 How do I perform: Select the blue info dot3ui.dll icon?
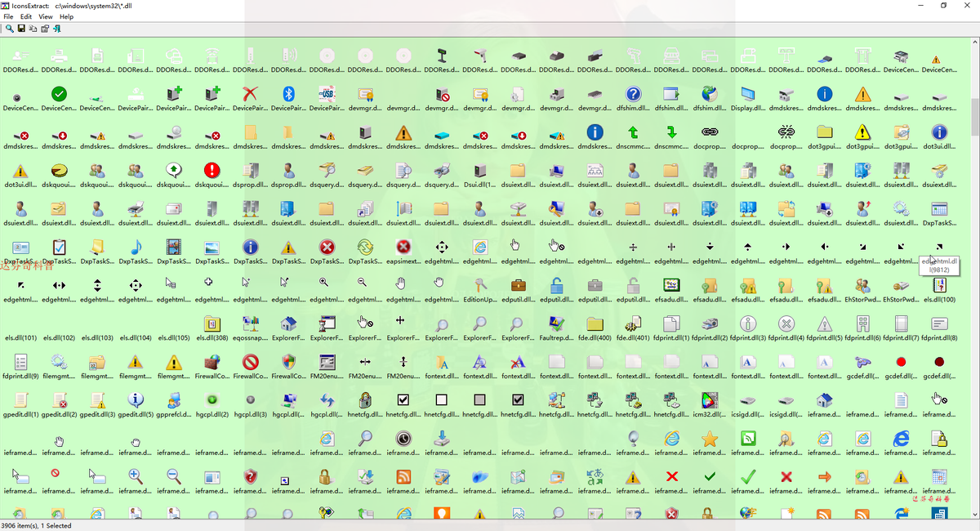[939, 132]
